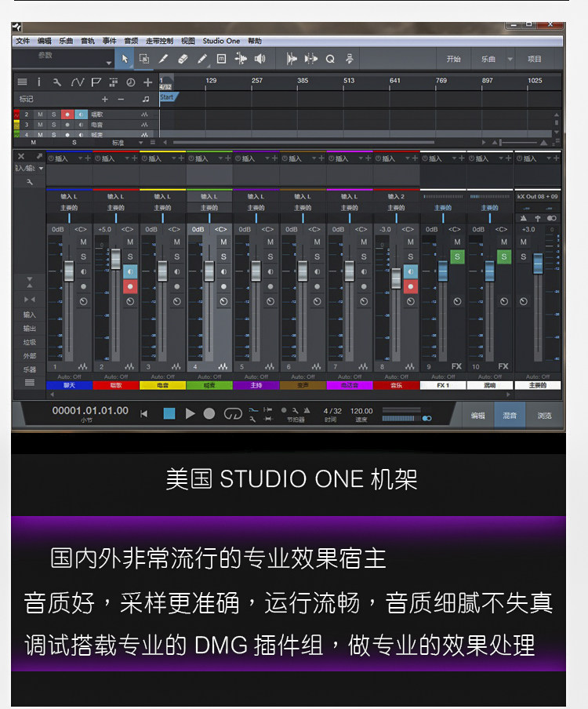Screen dimensions: 588x709
Task: Select the Mute tool
Action: click(x=221, y=59)
